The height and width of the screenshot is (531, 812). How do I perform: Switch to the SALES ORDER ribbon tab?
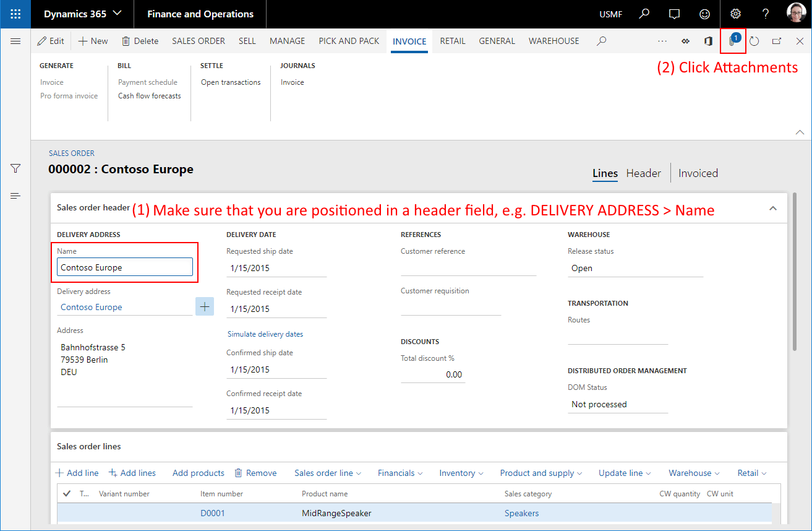(x=199, y=41)
